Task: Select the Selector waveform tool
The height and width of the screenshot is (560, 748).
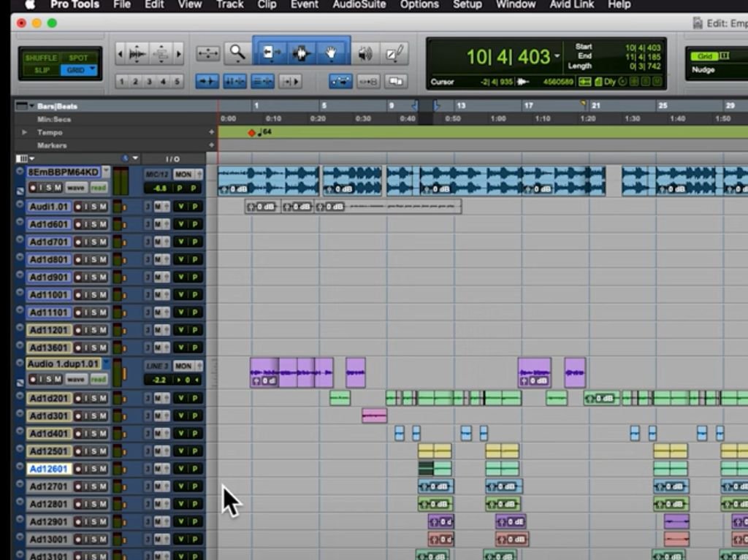Action: pos(301,53)
